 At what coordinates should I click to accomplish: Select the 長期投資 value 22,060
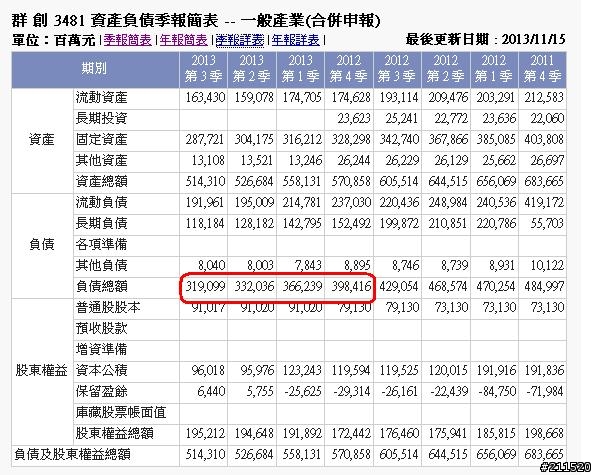click(547, 119)
